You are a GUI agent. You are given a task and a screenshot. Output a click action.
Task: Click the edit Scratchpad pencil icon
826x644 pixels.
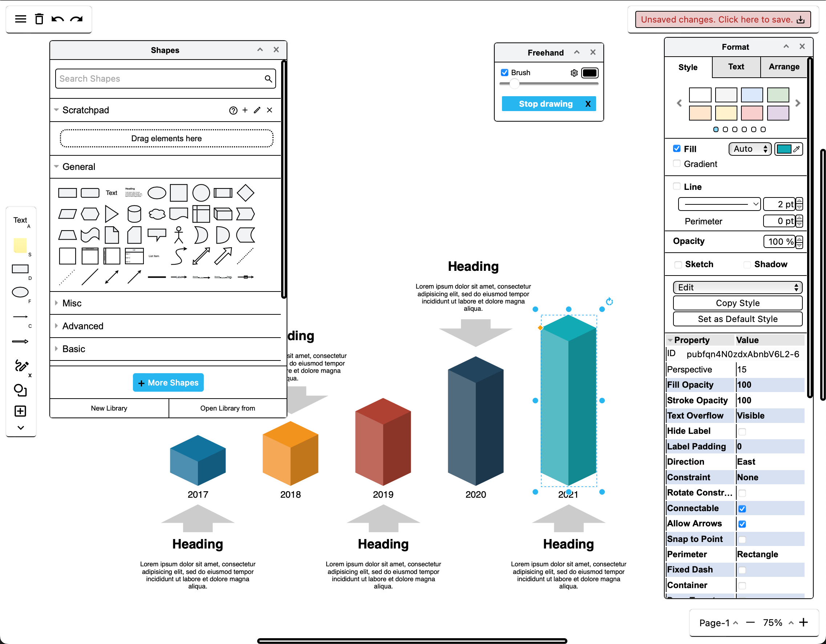click(x=258, y=111)
